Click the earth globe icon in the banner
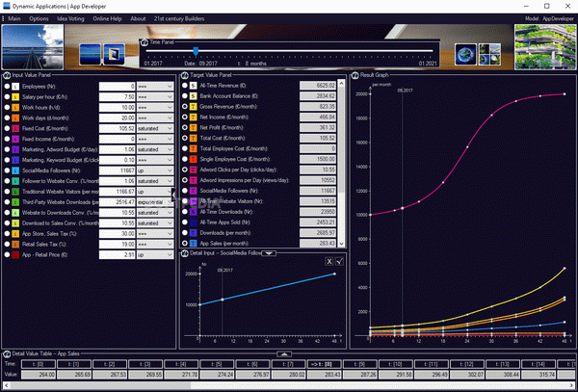578x392 pixels. [465, 55]
